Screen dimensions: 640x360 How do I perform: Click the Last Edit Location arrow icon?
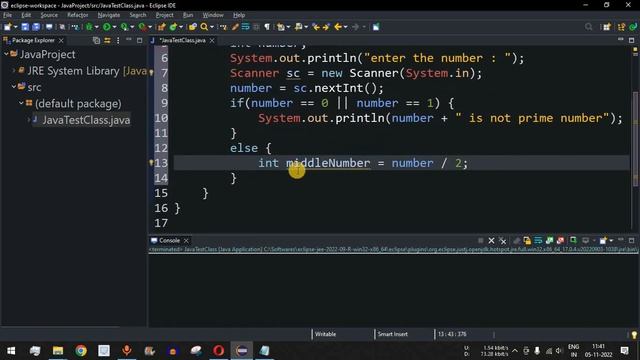pyautogui.click(x=316, y=27)
